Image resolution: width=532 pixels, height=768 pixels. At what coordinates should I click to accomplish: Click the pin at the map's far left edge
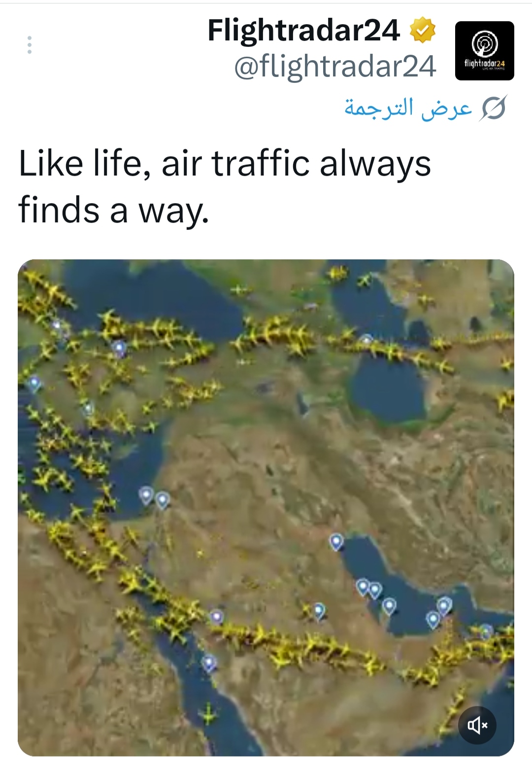click(x=34, y=383)
